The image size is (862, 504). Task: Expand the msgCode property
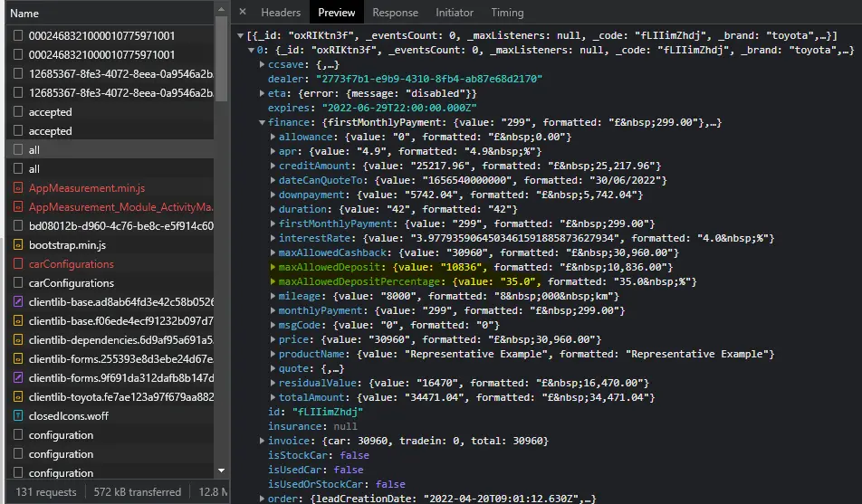click(273, 325)
